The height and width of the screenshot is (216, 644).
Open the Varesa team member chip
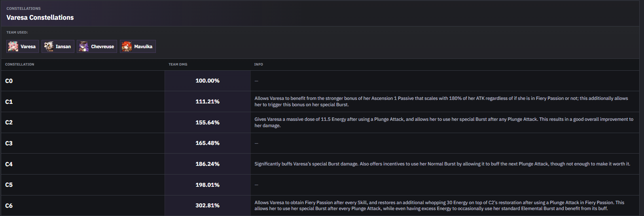point(23,47)
